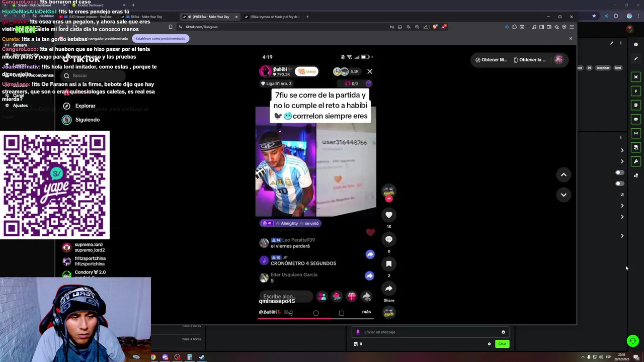Open the browser extensions puzzle icon
The image size is (644, 362).
tap(514, 27)
